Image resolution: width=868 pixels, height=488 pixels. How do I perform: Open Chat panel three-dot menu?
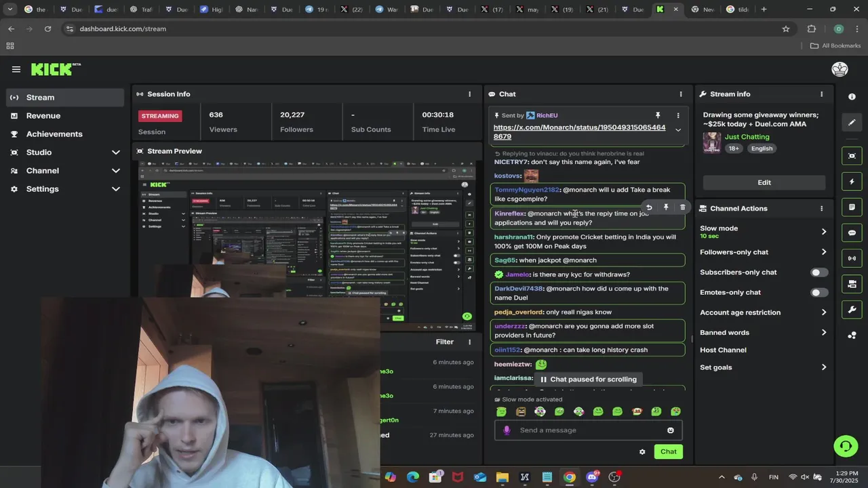click(681, 94)
